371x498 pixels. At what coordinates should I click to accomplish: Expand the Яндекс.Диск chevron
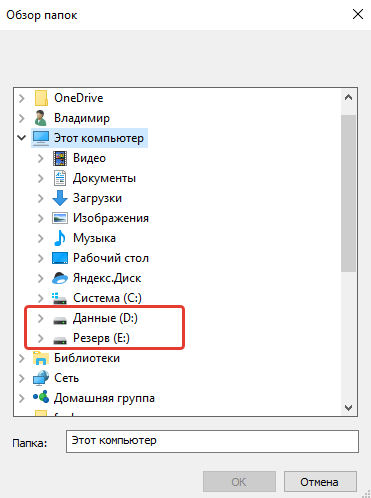(41, 278)
